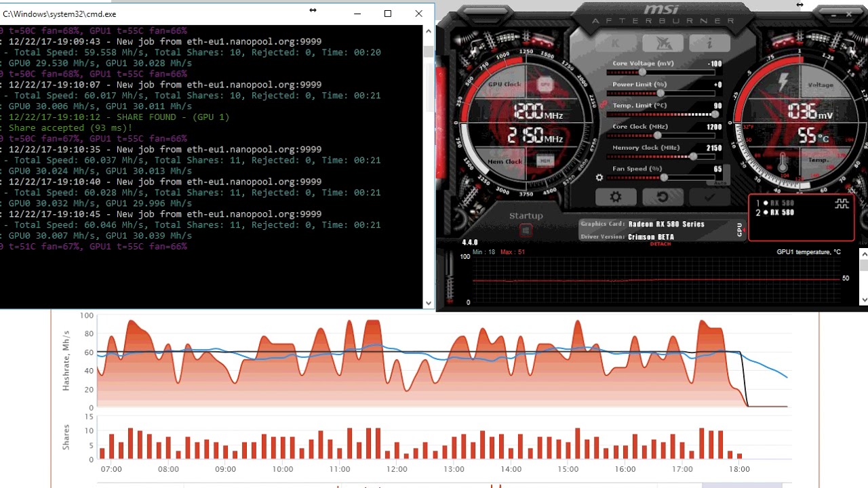Image resolution: width=868 pixels, height=488 pixels.
Task: Click the GPU1 temperature graph label
Action: point(808,252)
